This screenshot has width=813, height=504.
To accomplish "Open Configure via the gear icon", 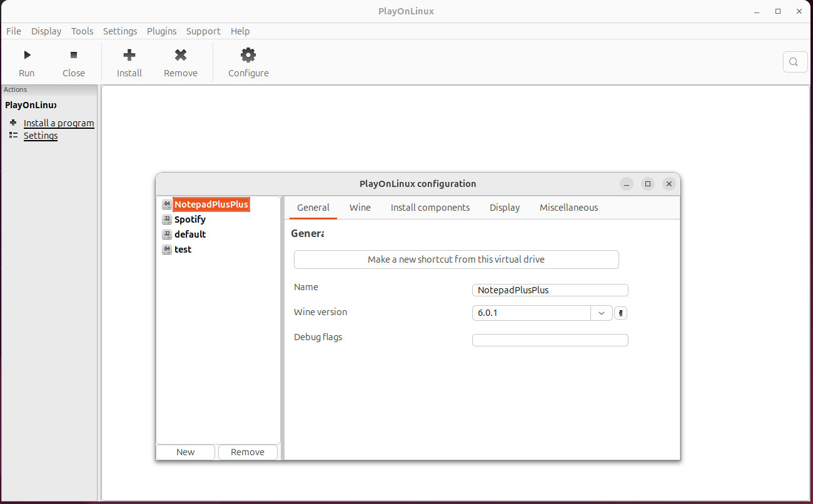I will (248, 55).
